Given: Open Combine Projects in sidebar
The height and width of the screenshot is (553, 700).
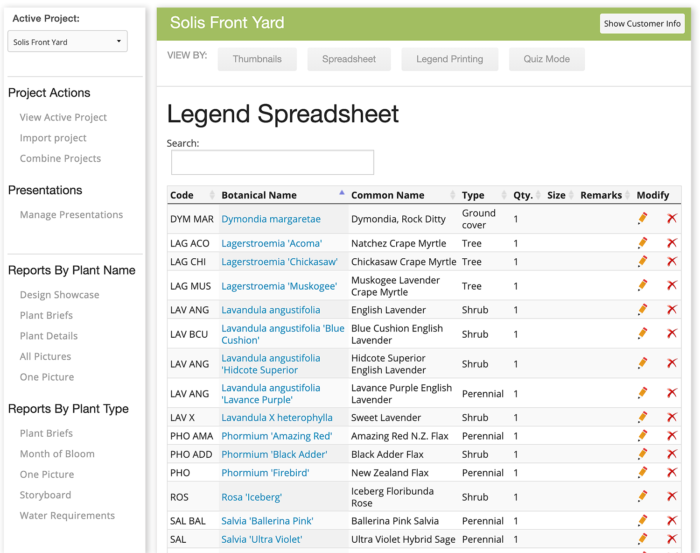Looking at the screenshot, I should pyautogui.click(x=60, y=158).
